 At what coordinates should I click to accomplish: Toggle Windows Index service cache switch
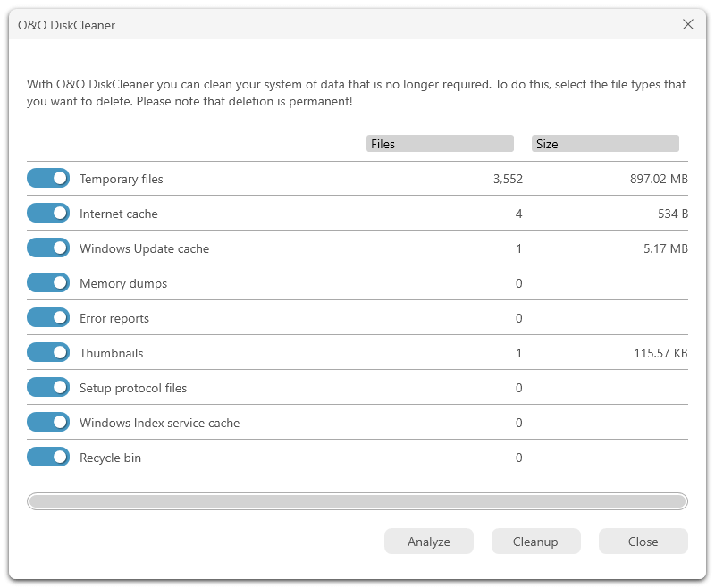[x=48, y=422]
